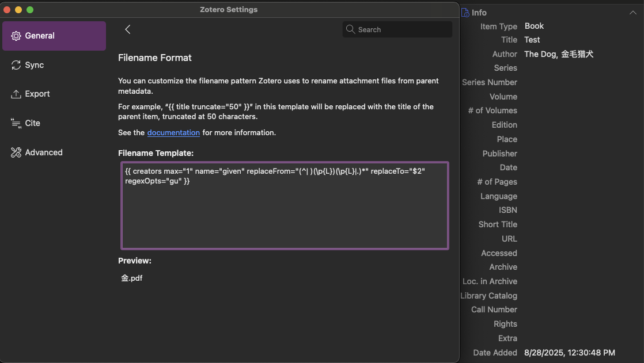Edit the Title field value Test

(532, 40)
